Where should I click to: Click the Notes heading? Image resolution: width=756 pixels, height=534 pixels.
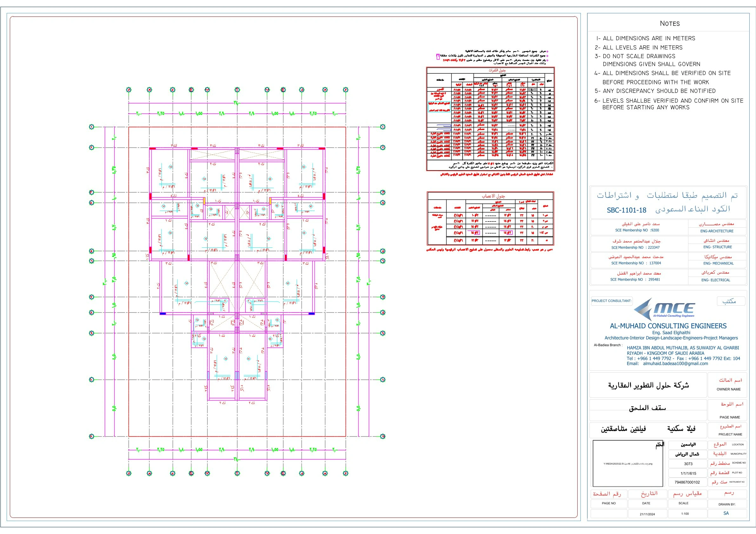tap(670, 23)
